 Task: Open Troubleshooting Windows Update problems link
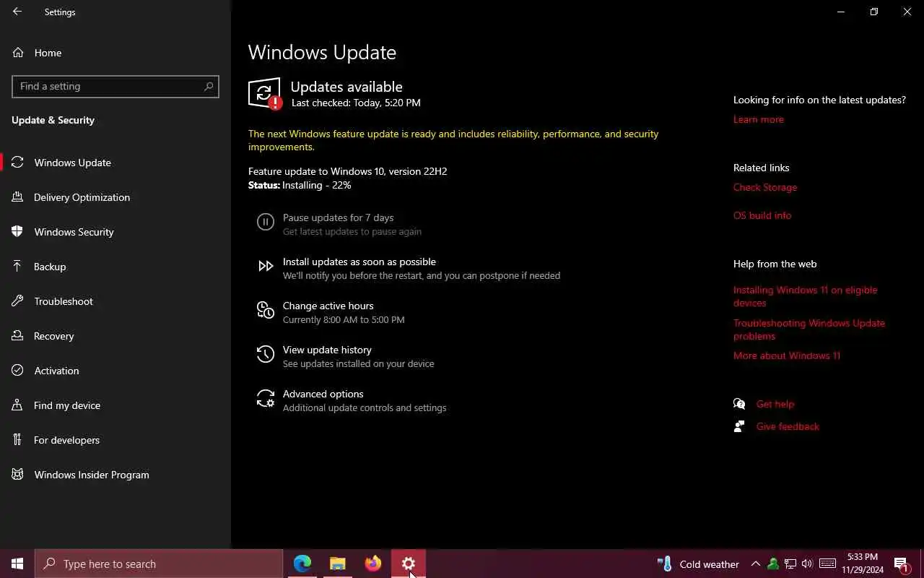tap(808, 329)
